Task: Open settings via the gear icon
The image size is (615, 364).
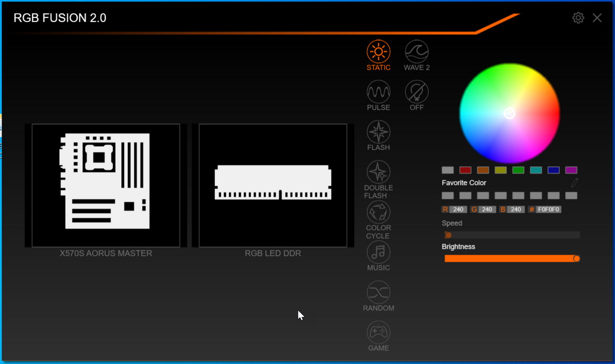Action: coord(578,18)
